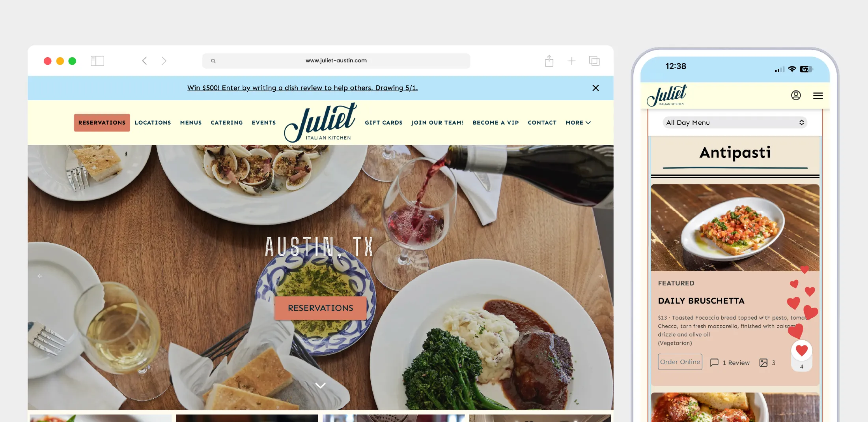This screenshot has height=422, width=868.
Task: Click the coral Reservations button on hero
Action: tap(321, 308)
